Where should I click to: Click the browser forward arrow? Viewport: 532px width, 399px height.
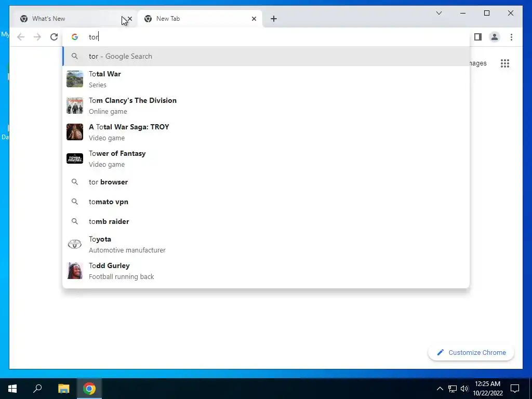pos(37,37)
